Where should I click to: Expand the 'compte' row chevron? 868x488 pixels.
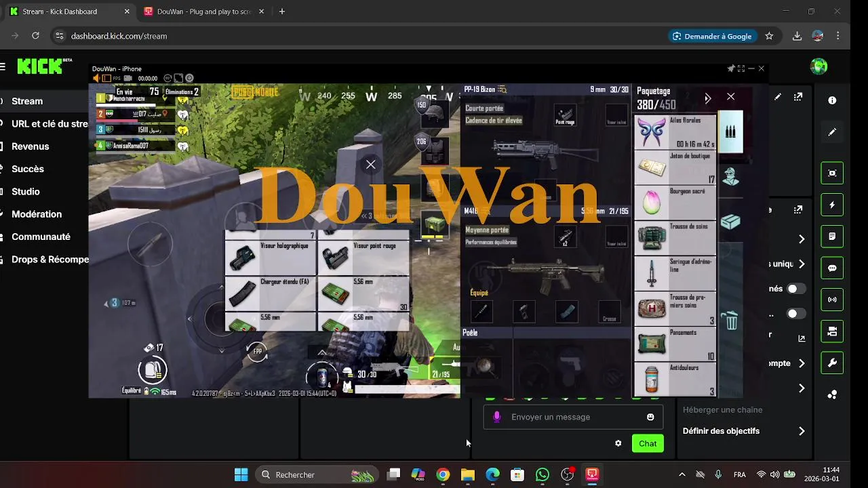tap(802, 363)
